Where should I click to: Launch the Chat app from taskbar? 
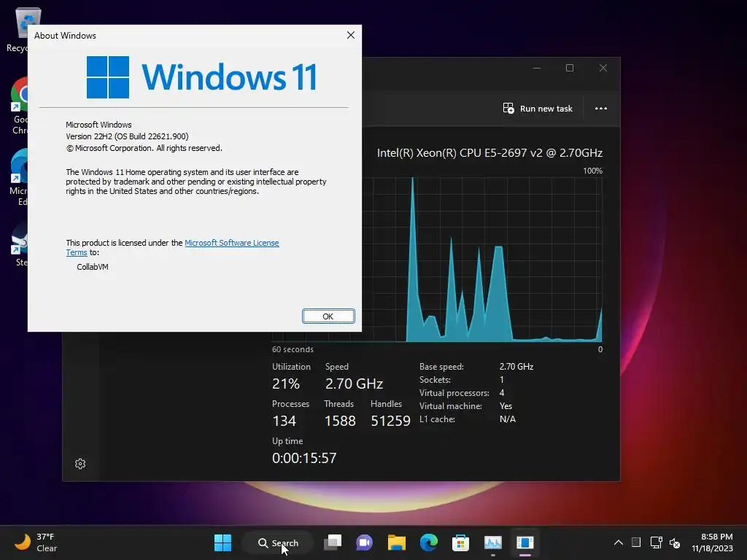click(x=365, y=542)
